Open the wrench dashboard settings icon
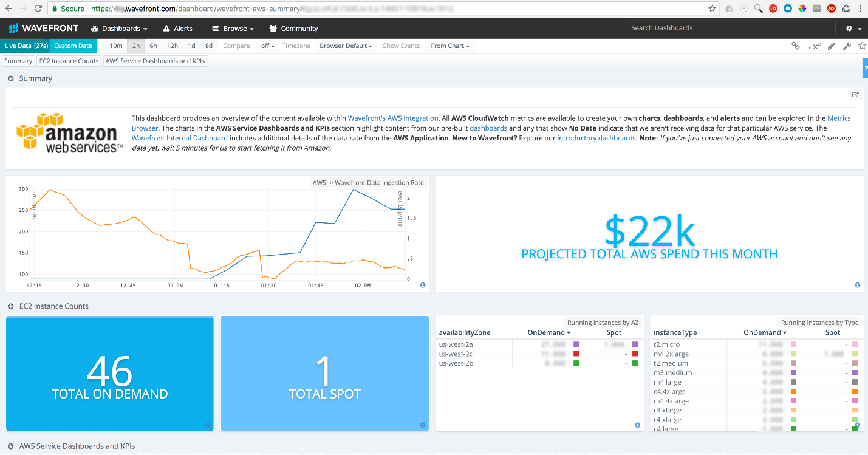Image resolution: width=868 pixels, height=455 pixels. (x=847, y=46)
